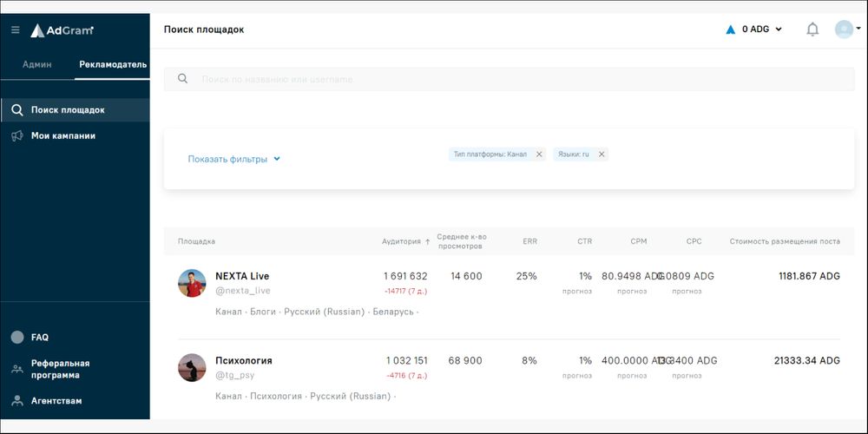Click 'Среднее к-во просмотров' column header

pyautogui.click(x=463, y=241)
